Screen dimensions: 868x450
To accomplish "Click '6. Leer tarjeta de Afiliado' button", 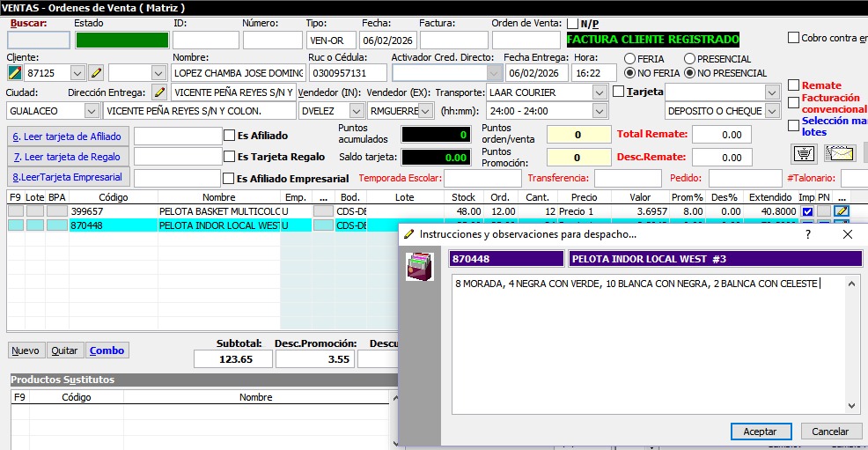I will pyautogui.click(x=68, y=136).
